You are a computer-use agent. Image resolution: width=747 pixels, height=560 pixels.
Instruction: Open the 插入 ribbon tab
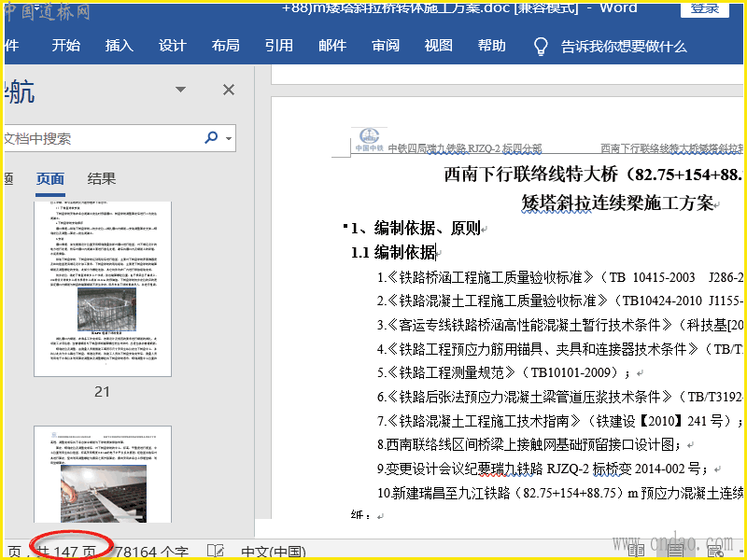(x=120, y=46)
